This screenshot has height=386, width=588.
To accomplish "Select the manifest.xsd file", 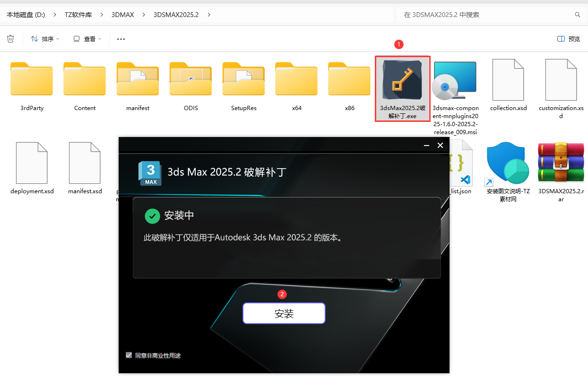I will (85, 163).
